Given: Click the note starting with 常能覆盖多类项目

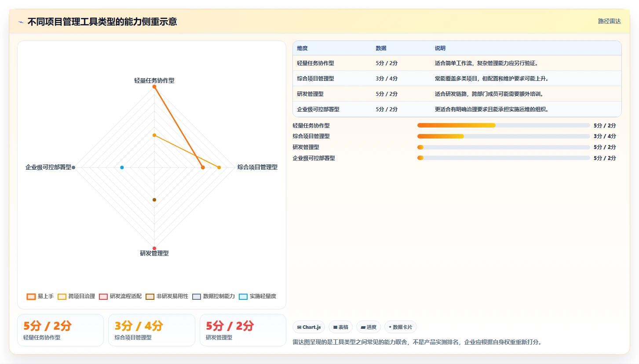Looking at the screenshot, I should click(x=492, y=79).
